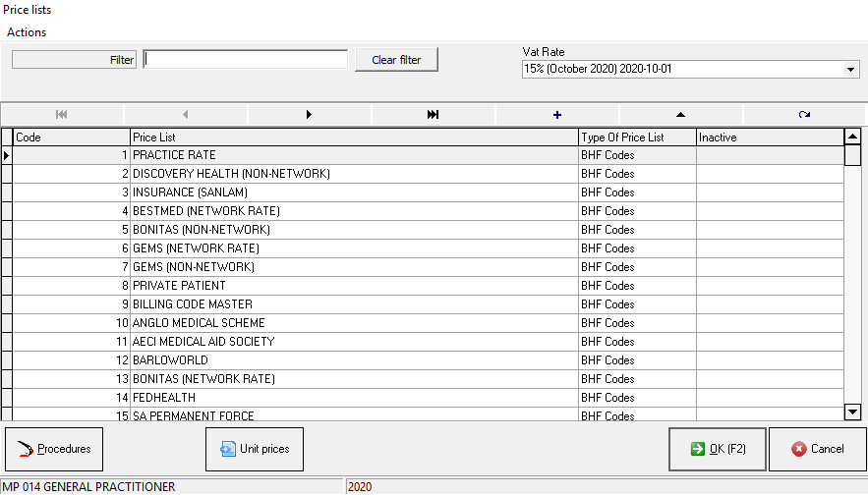Screen dimensions: 868x495
Task: Click BHF Codes cell for FEDHEALTH
Action: [x=637, y=398]
